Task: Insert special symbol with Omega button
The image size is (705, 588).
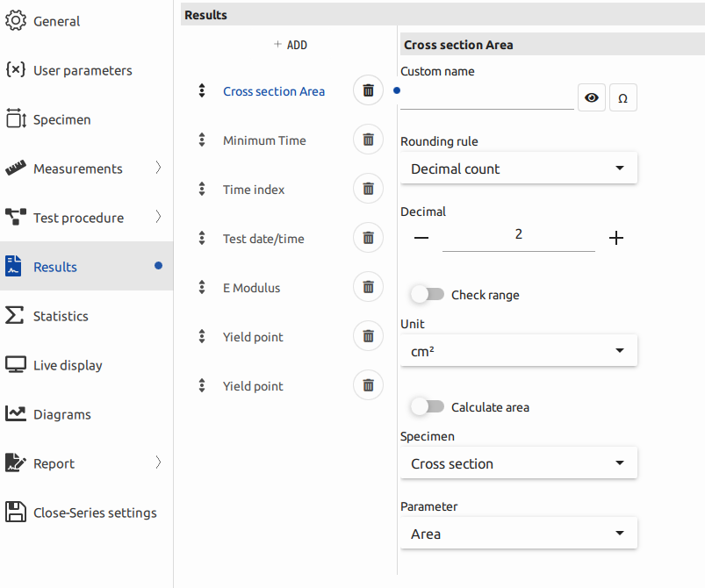Action: [x=622, y=98]
